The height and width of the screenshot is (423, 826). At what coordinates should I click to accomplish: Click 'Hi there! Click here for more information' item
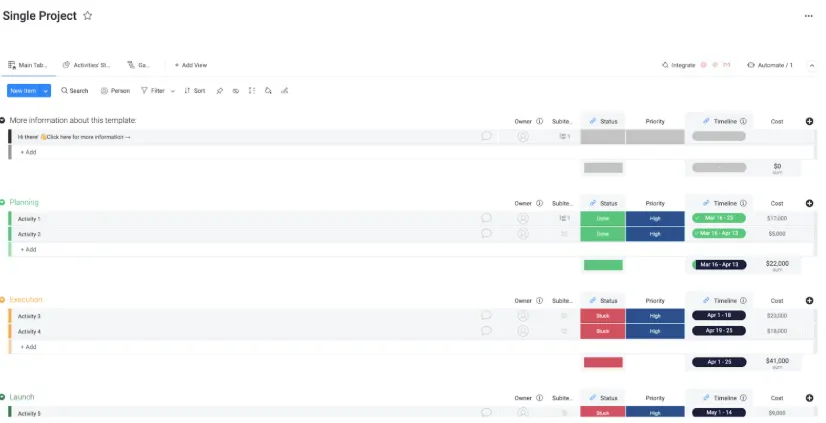74,137
